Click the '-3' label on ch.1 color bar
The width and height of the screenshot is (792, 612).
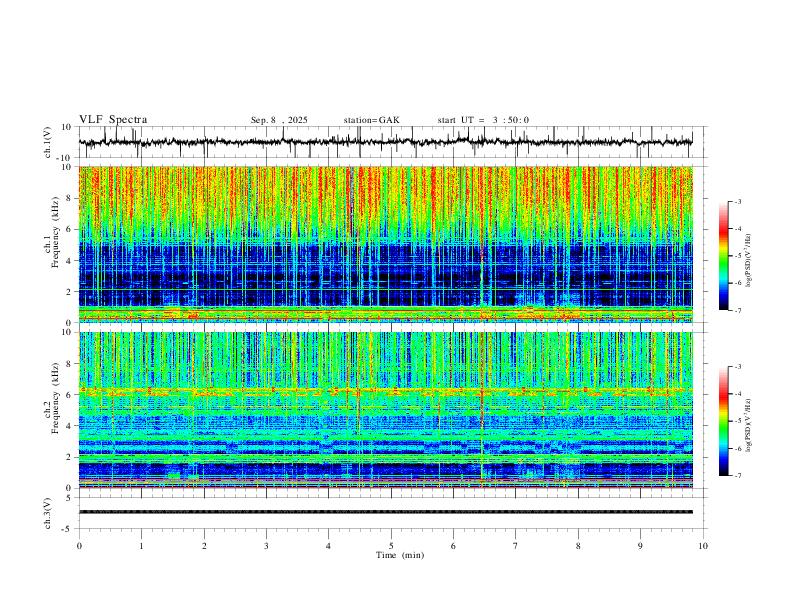[737, 201]
